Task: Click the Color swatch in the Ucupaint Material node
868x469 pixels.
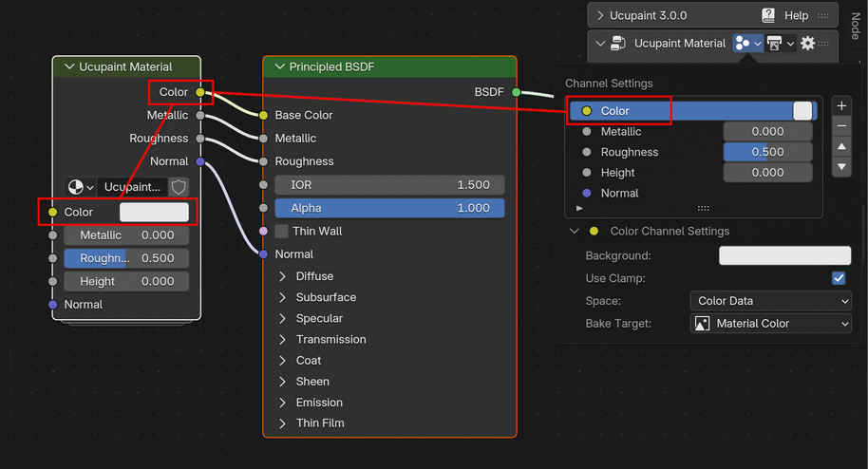Action: click(x=154, y=212)
